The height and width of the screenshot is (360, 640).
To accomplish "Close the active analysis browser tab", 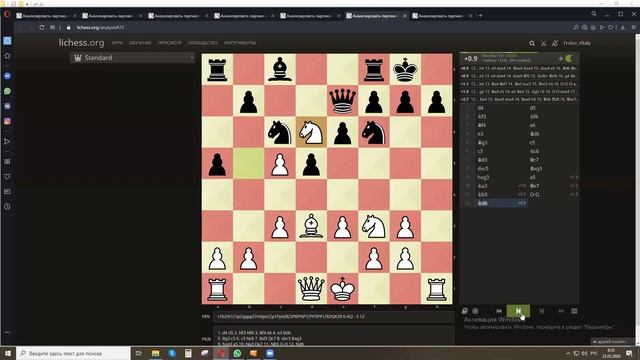I will coord(405,16).
